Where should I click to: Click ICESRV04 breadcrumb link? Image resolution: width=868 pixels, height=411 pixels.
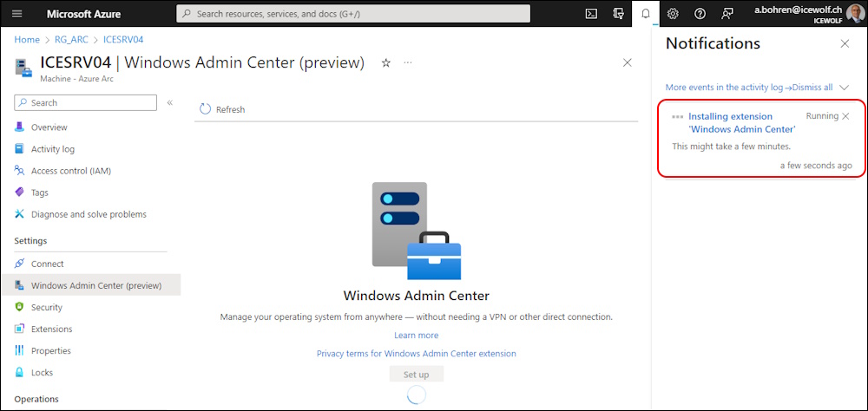pos(123,40)
